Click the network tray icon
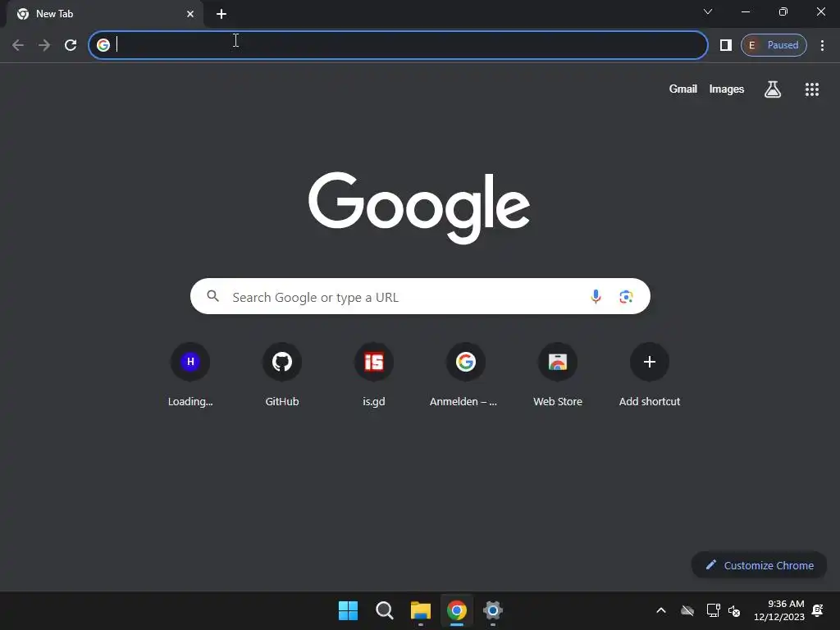Screen dimensions: 840x630 coord(713,610)
